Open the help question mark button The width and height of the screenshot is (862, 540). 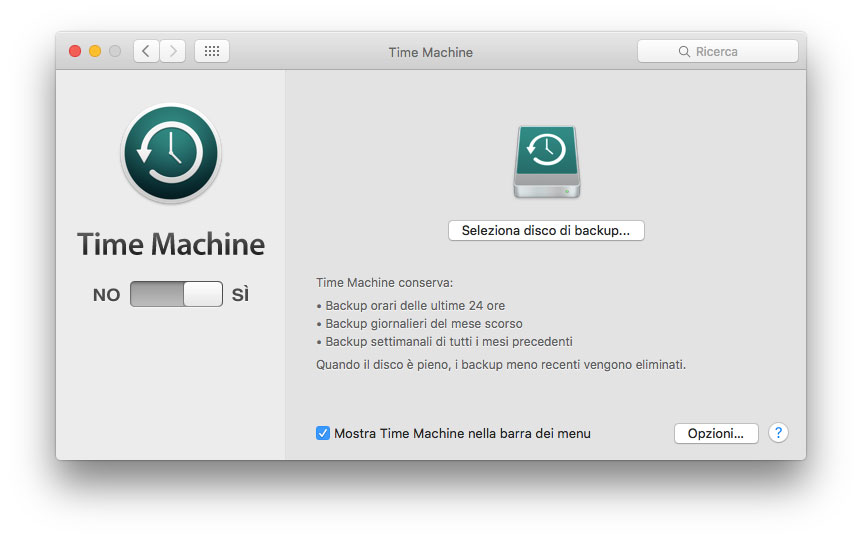(778, 433)
